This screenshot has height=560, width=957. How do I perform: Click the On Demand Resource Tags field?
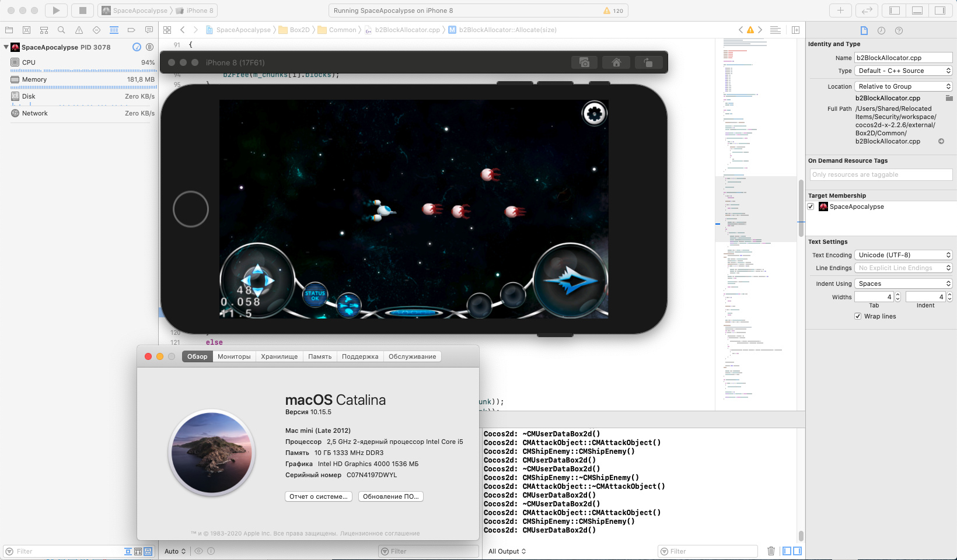[881, 174]
